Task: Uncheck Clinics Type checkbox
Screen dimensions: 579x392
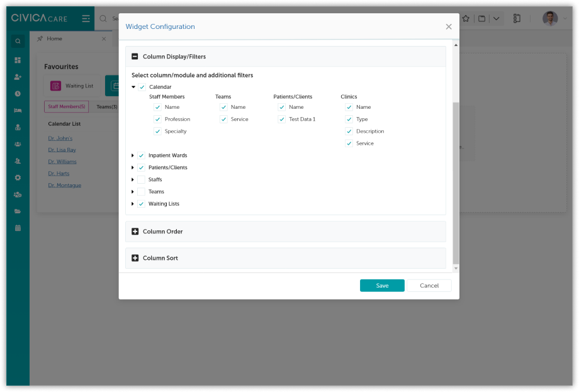Action: (349, 119)
